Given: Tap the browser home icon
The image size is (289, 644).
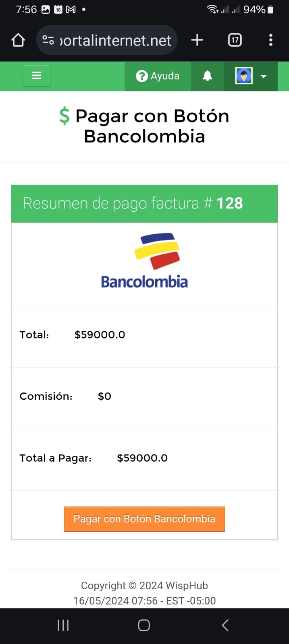Looking at the screenshot, I should (x=18, y=40).
